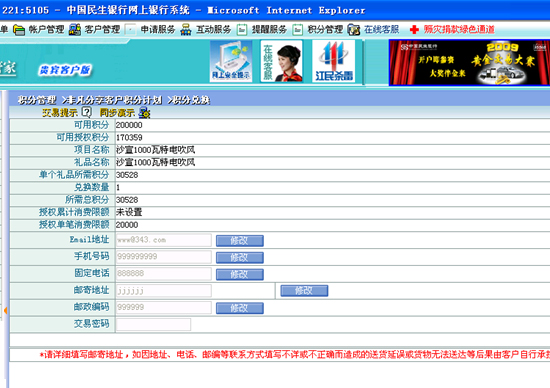Open the 在线客服 headset icon in menu

tap(354, 30)
